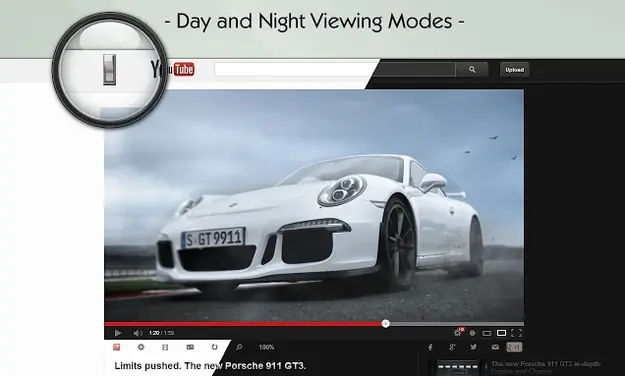Click the 1:20 / 1:59 time display
This screenshot has width=625, height=376.
pos(161,333)
